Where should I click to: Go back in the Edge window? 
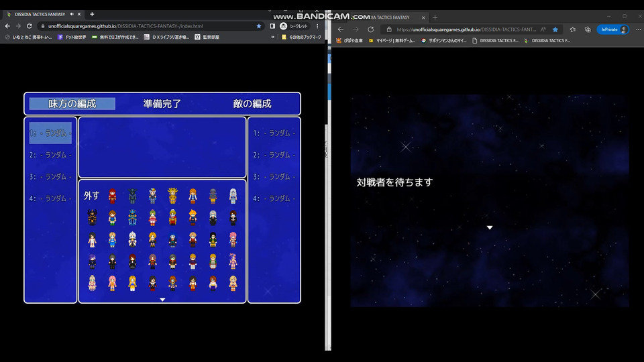[341, 29]
